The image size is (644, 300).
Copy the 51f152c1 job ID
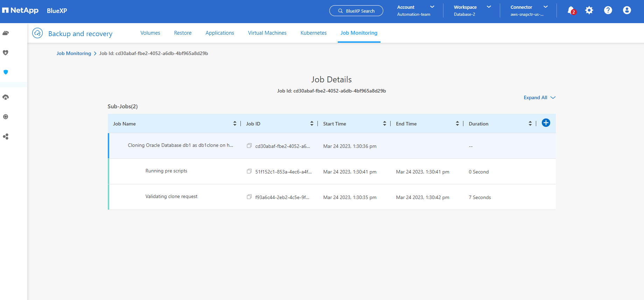(x=249, y=171)
